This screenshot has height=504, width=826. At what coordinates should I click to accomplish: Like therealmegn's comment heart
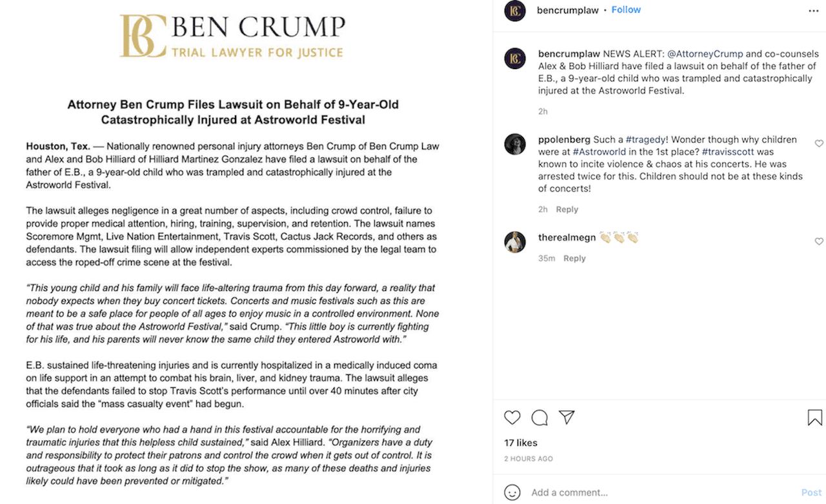coord(819,241)
